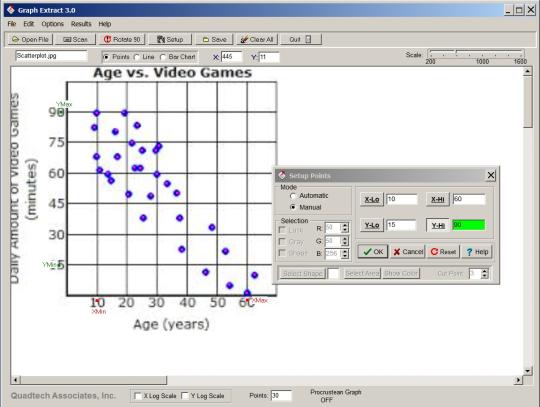Click the vertical scrollbar up arrow
Viewport: 540px width, 407px height.
pyautogui.click(x=528, y=71)
